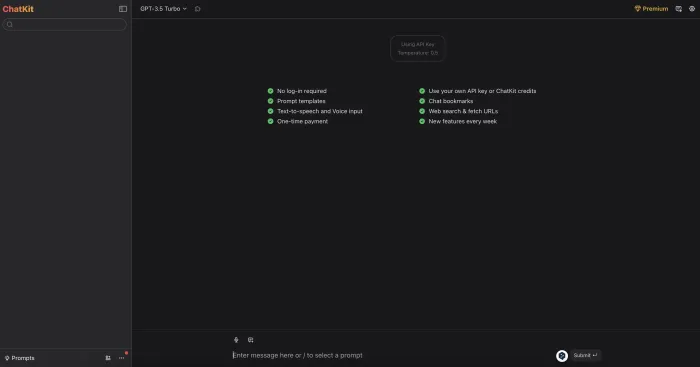The image size is (700, 367).
Task: Click the green checkmark beside 'One-time payment'
Action: pyautogui.click(x=271, y=121)
